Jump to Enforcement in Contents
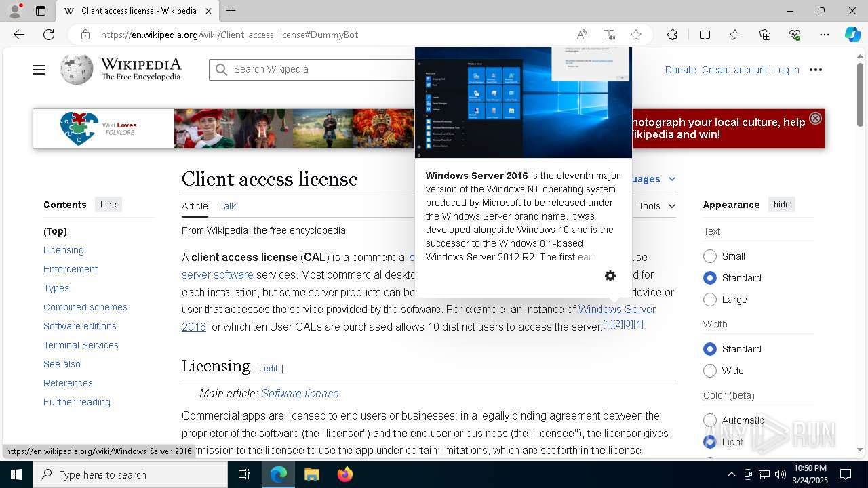Viewport: 868px width, 488px height. (x=71, y=269)
